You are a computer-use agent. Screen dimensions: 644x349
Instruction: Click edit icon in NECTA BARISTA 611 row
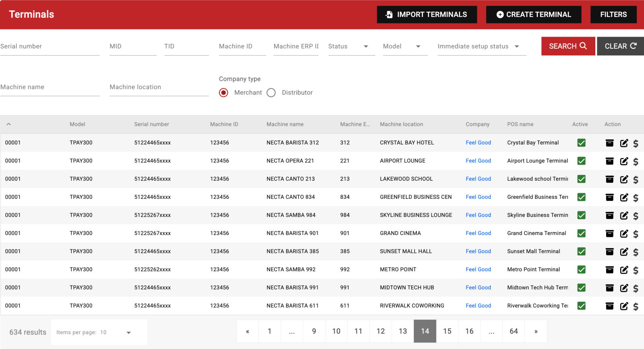click(624, 306)
